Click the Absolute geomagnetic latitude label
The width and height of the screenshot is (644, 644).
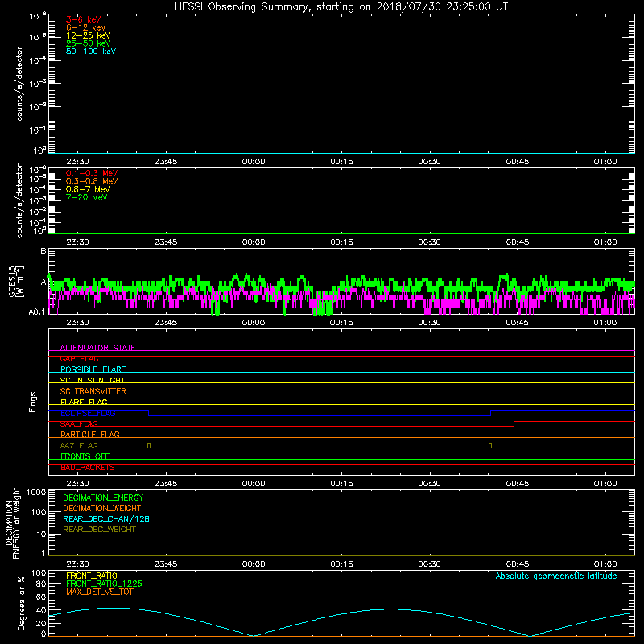click(x=556, y=576)
